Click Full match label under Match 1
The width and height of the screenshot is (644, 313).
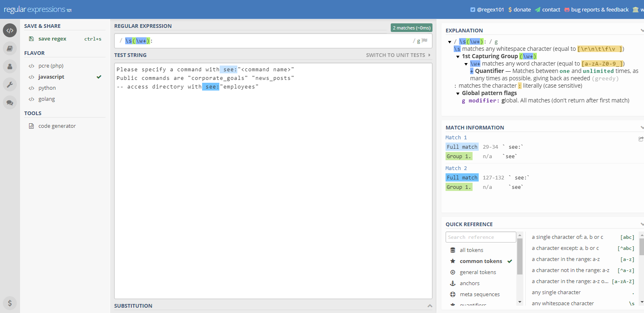click(x=462, y=147)
